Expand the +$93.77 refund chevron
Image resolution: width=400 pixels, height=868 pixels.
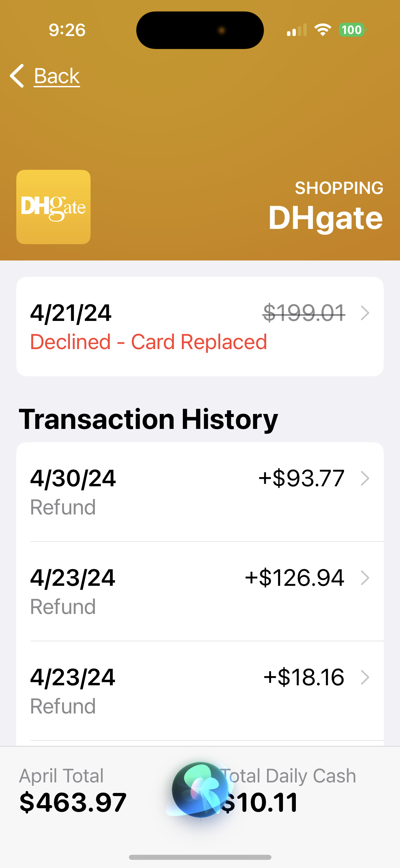click(365, 478)
